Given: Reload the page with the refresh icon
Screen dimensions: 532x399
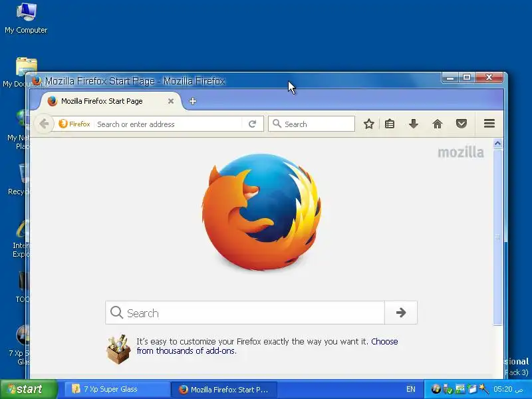Looking at the screenshot, I should click(x=252, y=124).
